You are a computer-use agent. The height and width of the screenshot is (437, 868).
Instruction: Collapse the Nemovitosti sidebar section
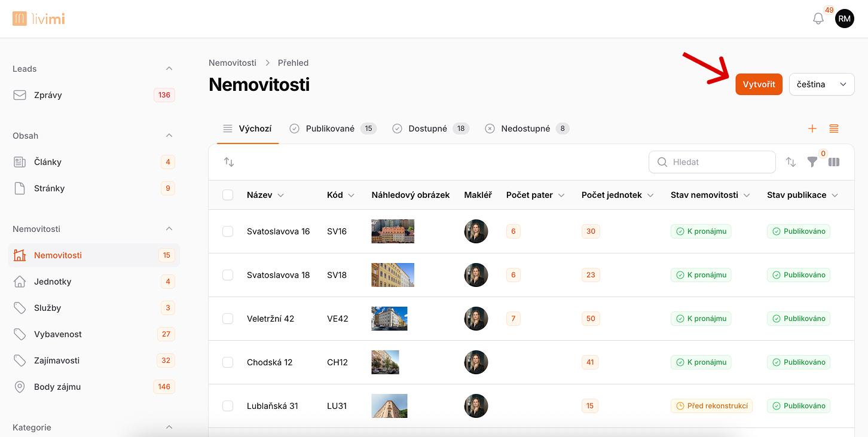point(169,229)
